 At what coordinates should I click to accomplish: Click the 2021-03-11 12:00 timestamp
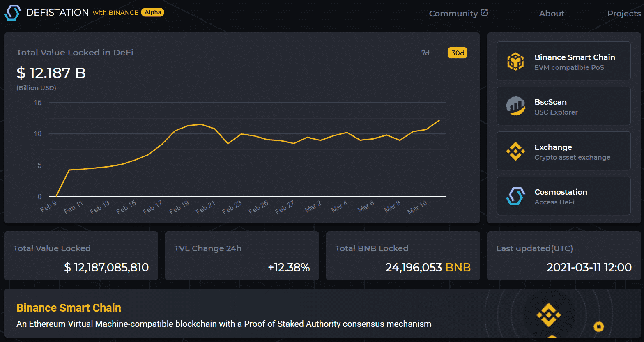[x=589, y=268]
